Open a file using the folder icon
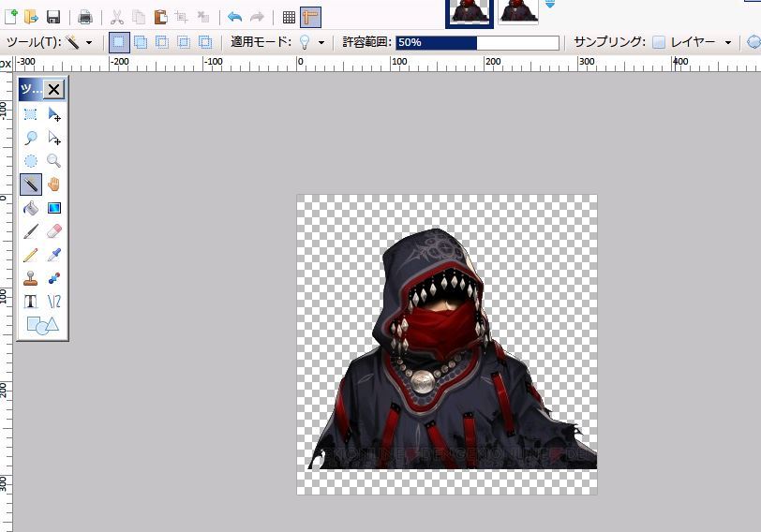 pos(31,17)
